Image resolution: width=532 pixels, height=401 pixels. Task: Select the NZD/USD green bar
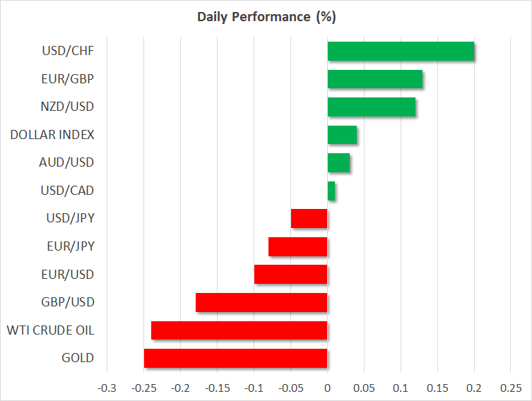(x=371, y=107)
